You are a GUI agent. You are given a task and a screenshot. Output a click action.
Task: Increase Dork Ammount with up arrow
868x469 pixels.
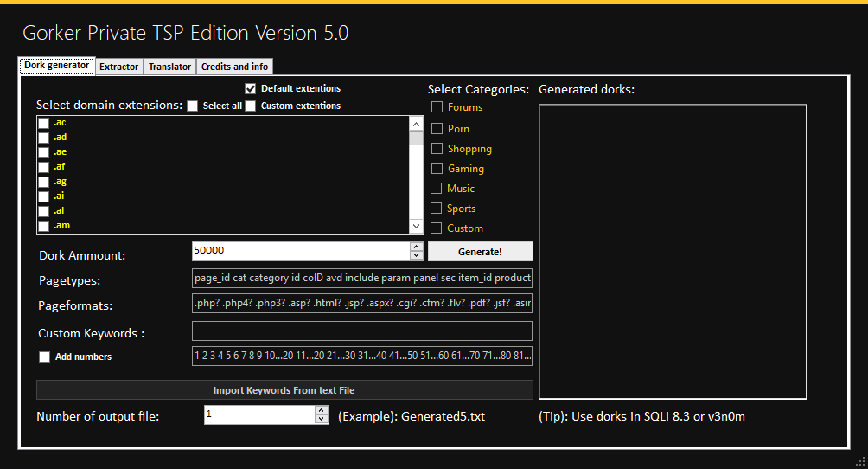[x=417, y=247]
